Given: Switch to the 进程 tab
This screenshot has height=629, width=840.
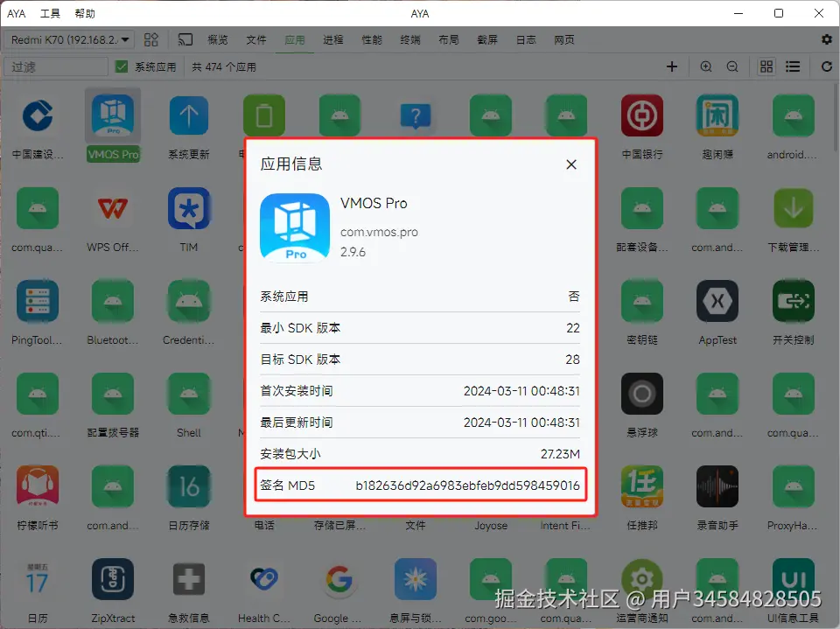Looking at the screenshot, I should pos(333,39).
